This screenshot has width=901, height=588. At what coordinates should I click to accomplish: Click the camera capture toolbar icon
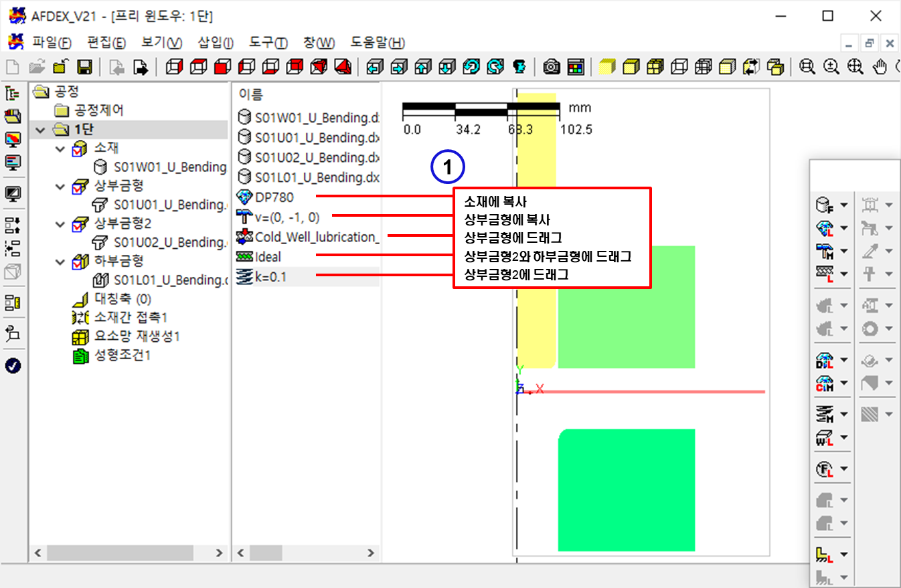point(552,67)
